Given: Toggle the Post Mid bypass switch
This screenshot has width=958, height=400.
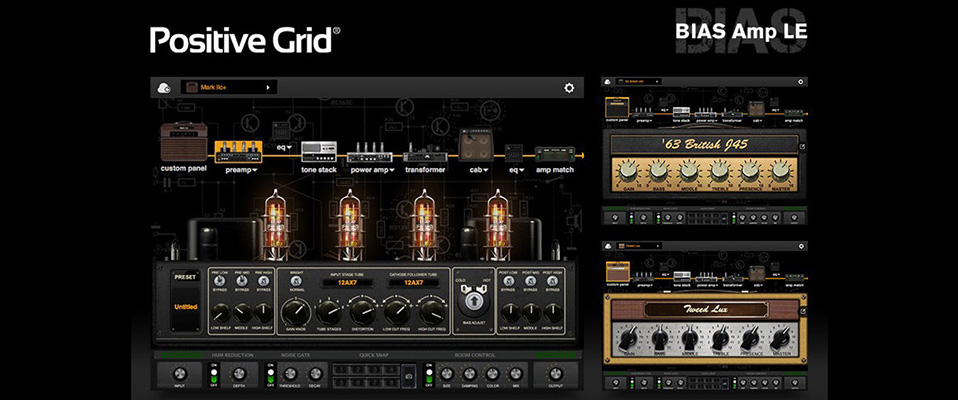Looking at the screenshot, I should [x=532, y=281].
